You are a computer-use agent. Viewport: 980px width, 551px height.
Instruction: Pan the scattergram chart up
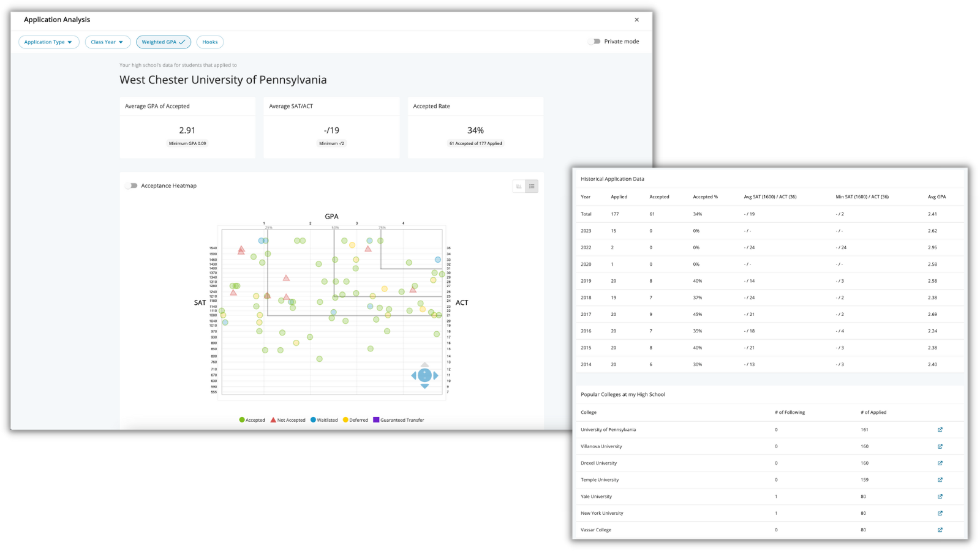coord(424,365)
